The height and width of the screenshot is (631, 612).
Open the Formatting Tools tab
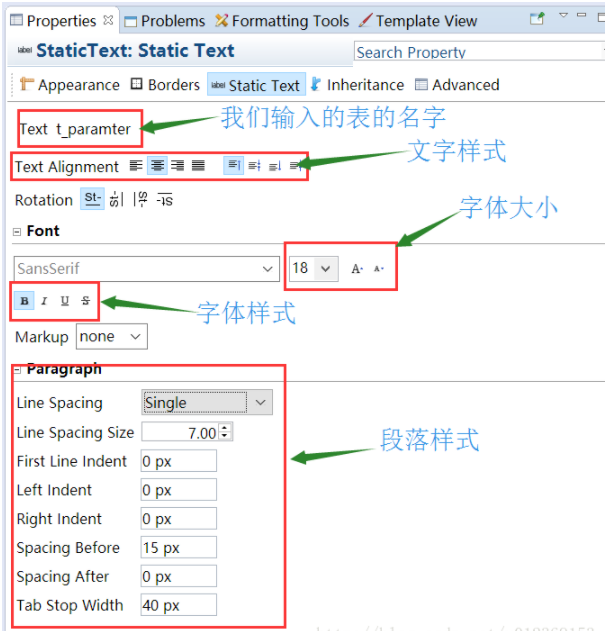[282, 21]
